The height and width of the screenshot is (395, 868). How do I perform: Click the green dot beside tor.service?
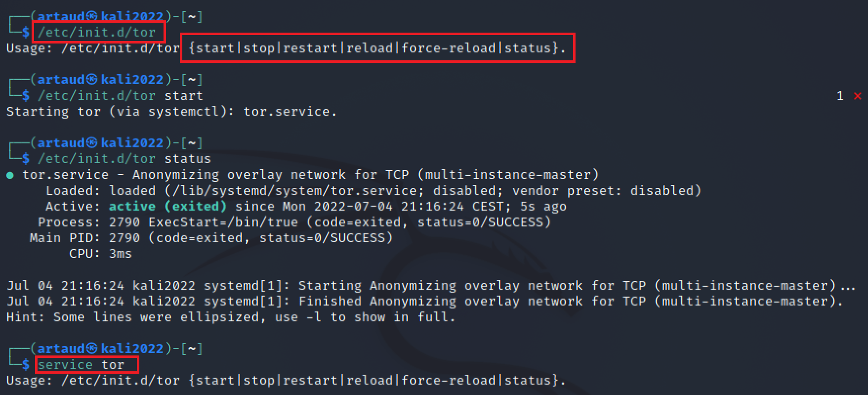10,175
